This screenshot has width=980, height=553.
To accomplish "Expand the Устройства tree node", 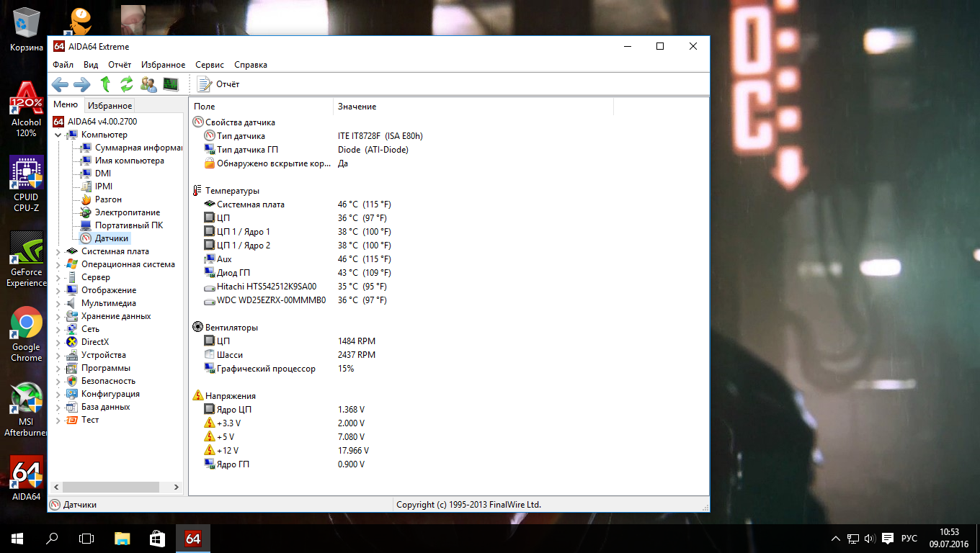I will 58,355.
